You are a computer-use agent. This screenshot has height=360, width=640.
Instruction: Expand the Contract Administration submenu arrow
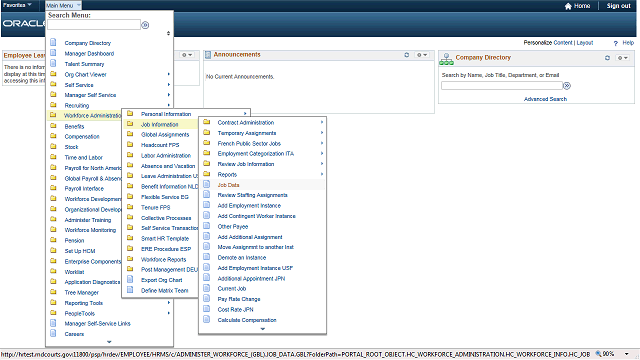(x=322, y=122)
